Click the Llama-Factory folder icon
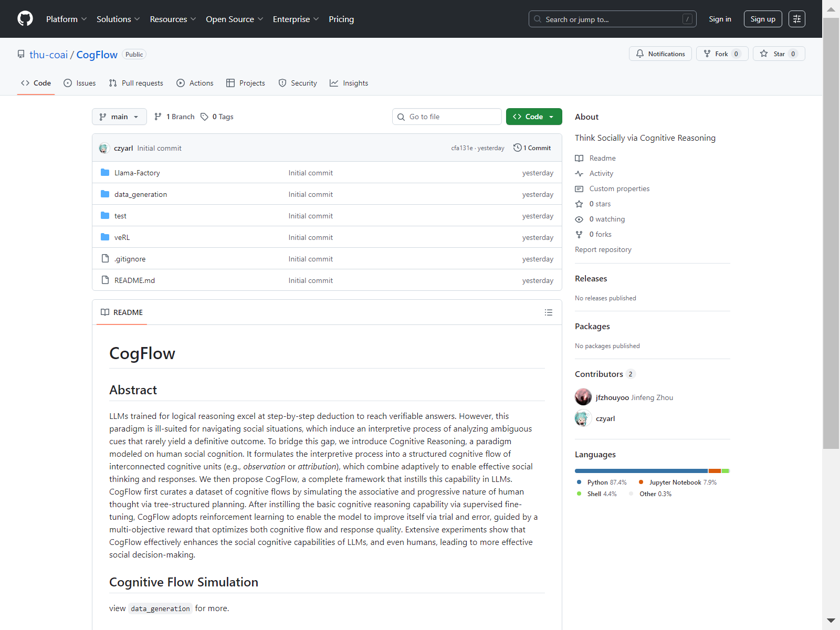The height and width of the screenshot is (630, 840). 105,172
